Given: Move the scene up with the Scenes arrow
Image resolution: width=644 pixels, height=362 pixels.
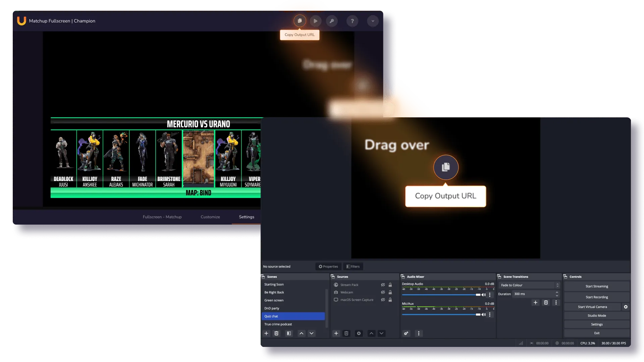Looking at the screenshot, I should (302, 333).
